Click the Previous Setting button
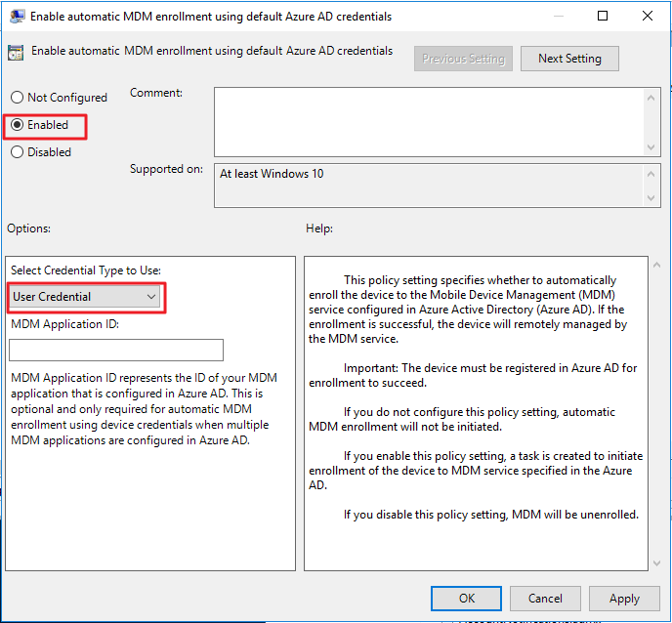 (463, 59)
